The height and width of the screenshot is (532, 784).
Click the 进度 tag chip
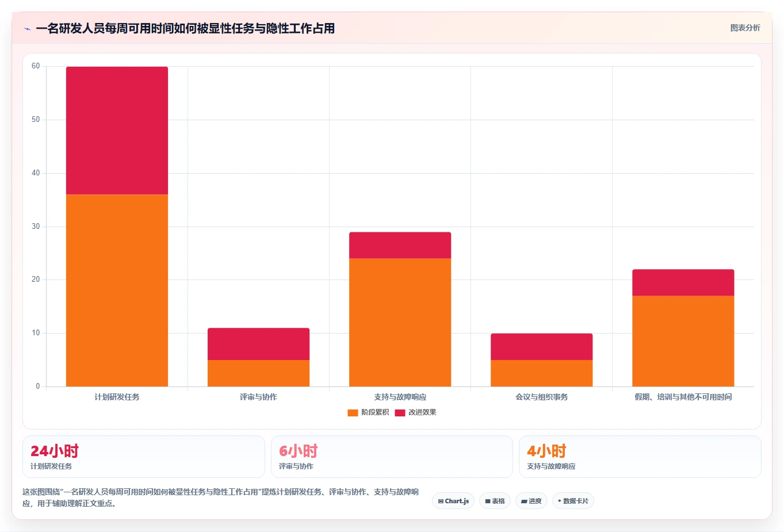(531, 501)
